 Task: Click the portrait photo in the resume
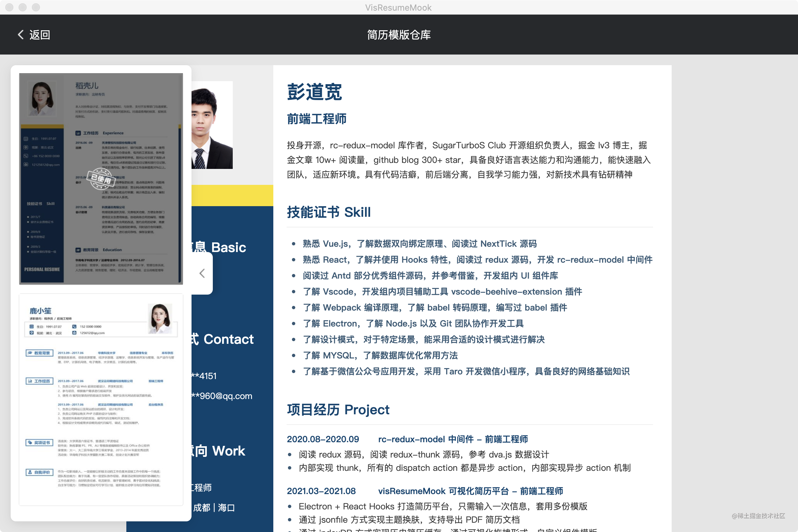212,125
